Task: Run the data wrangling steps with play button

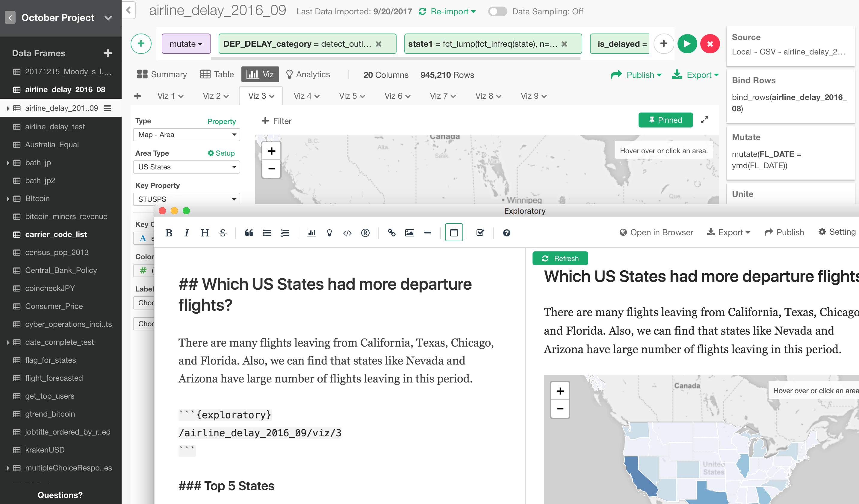Action: [687, 44]
